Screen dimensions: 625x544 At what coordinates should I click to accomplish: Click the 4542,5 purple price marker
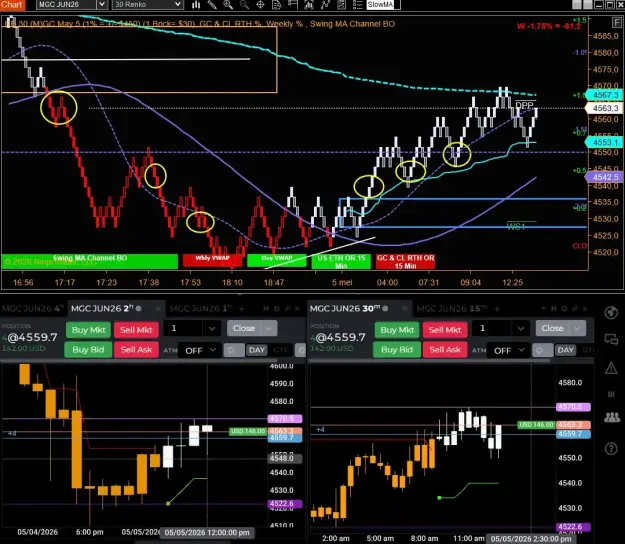[605, 177]
